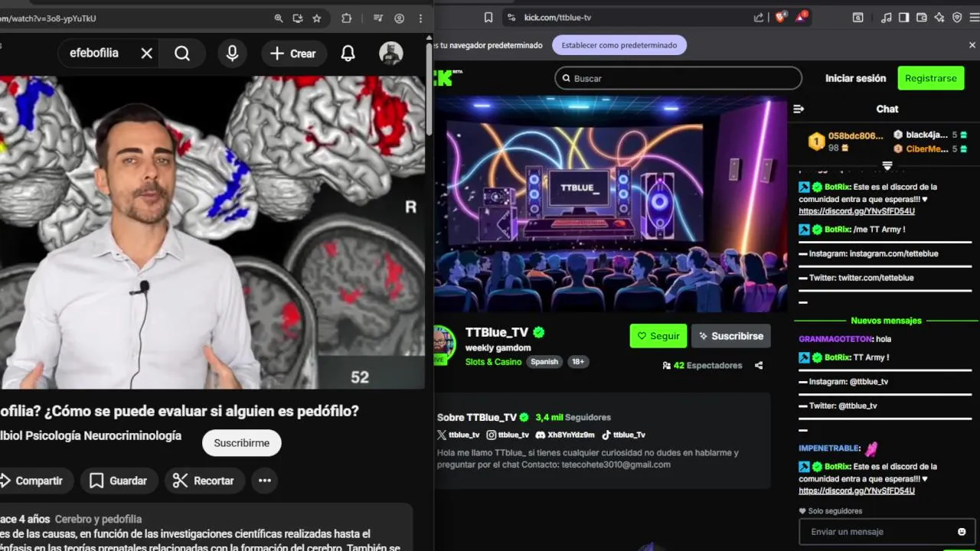The height and width of the screenshot is (551, 980).
Task: Open Chrome zoom magnifier in address bar
Action: pos(279,18)
